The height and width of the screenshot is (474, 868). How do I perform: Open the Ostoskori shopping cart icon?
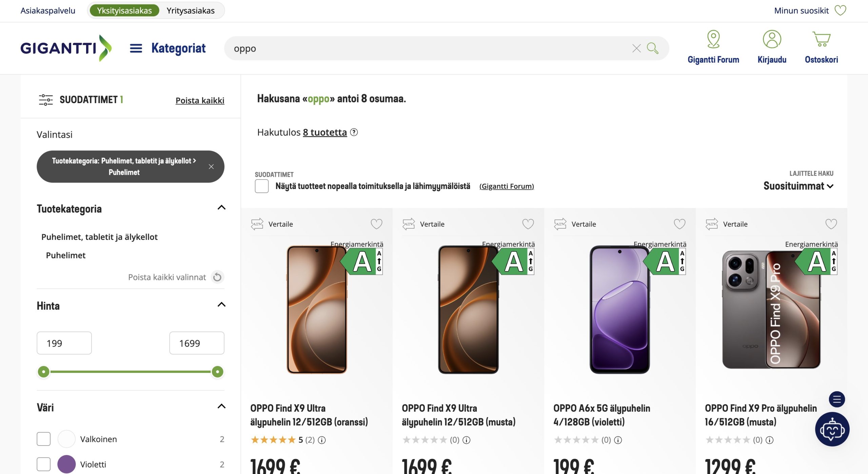tap(821, 39)
